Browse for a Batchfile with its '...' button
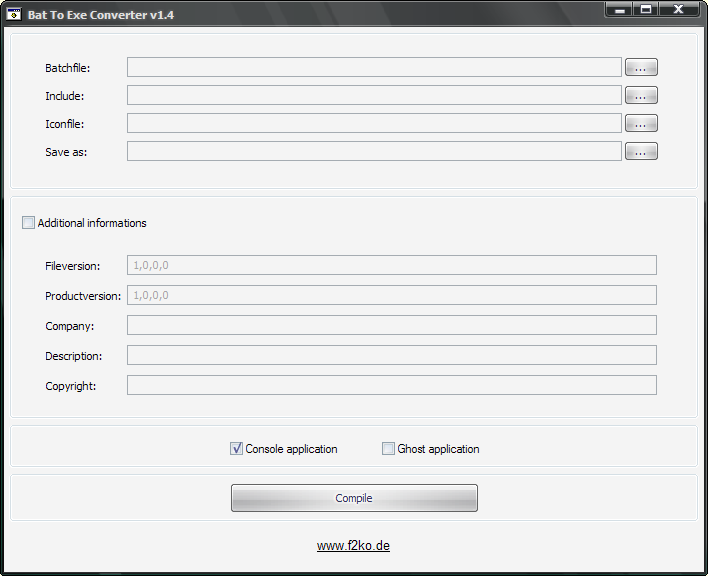The width and height of the screenshot is (708, 576). 641,67
